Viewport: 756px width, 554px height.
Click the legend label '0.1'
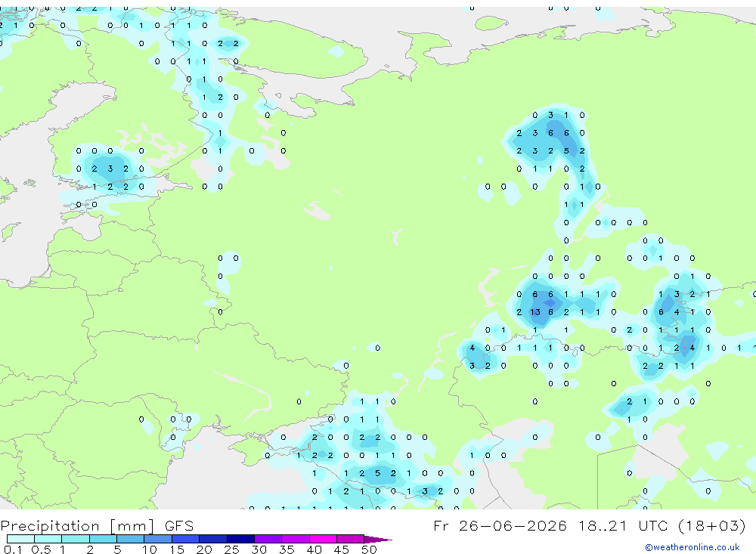[13, 549]
